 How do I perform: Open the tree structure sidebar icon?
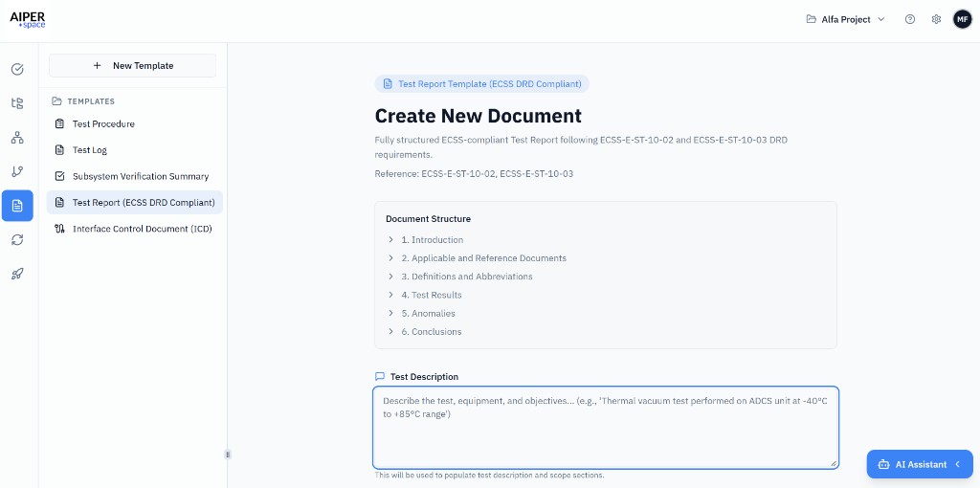pyautogui.click(x=17, y=103)
